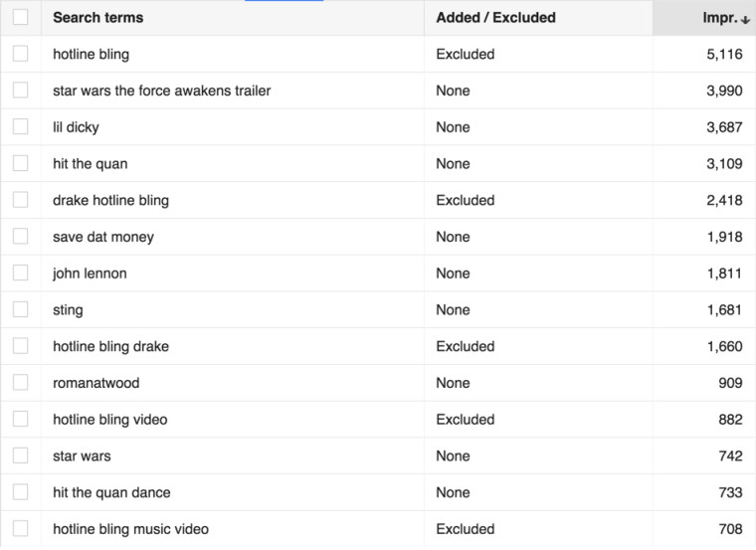This screenshot has width=756, height=550.
Task: Select checkbox for 'star wars the force awakens trailer'
Action: pos(20,91)
